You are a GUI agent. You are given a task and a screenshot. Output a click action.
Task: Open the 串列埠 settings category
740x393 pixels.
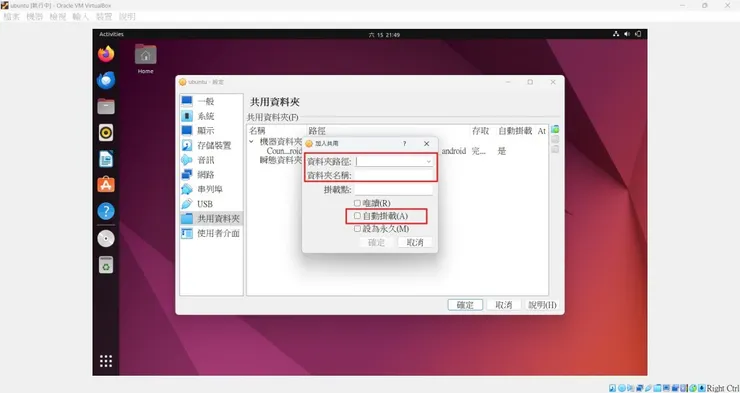pyautogui.click(x=211, y=189)
